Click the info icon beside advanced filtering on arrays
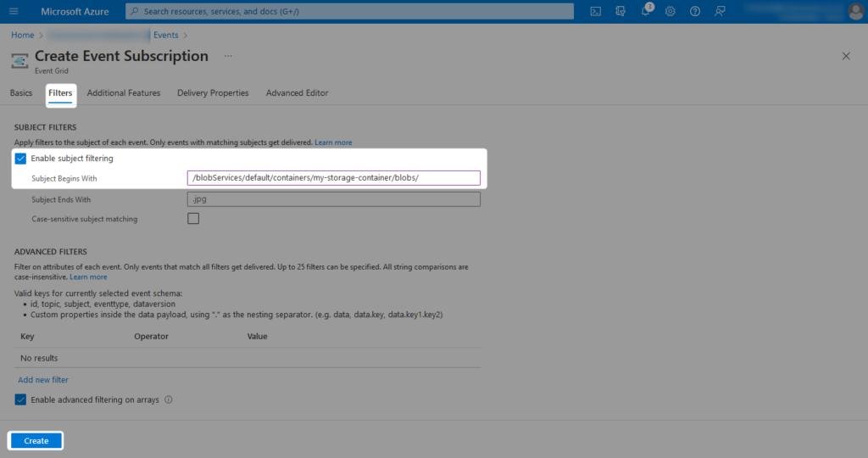 [168, 399]
